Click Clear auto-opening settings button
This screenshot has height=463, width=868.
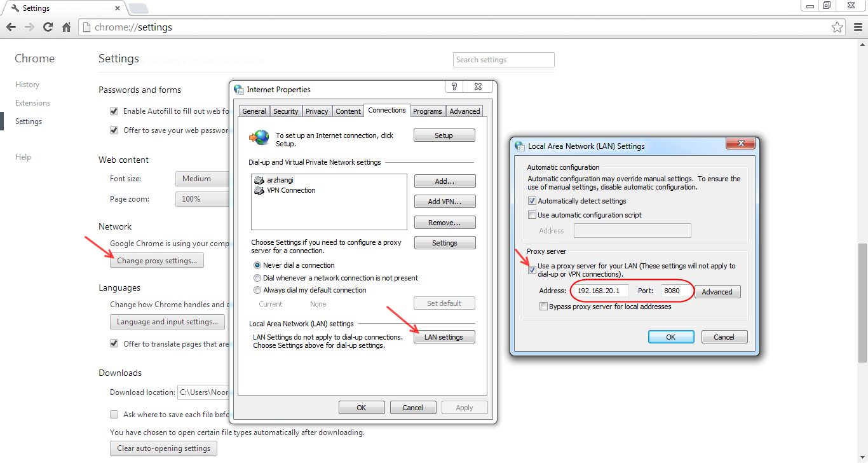[164, 448]
